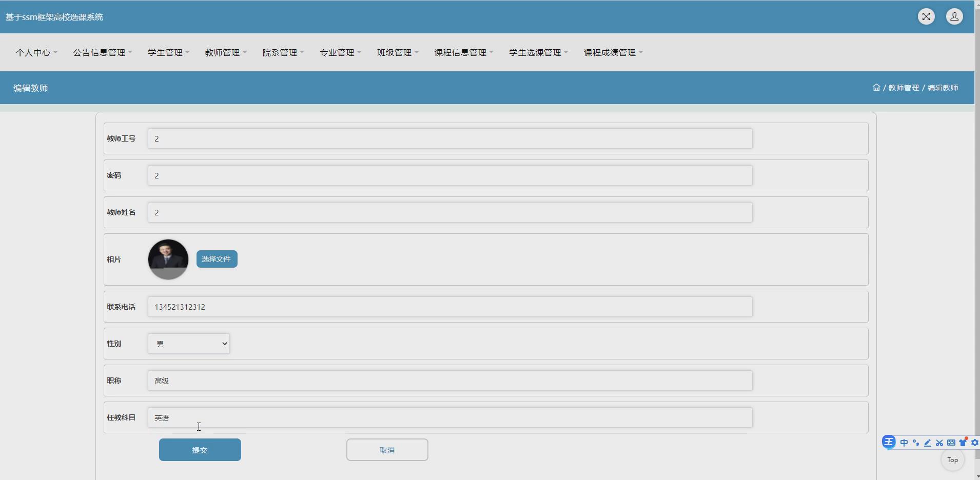Open the 公告信息管理 dropdown menu
The width and height of the screenshot is (980, 480).
103,52
